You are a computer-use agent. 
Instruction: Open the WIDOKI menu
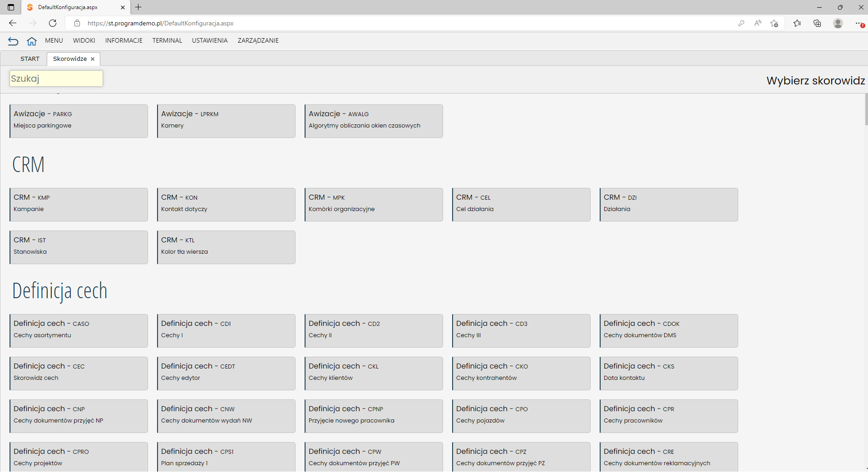click(x=84, y=40)
